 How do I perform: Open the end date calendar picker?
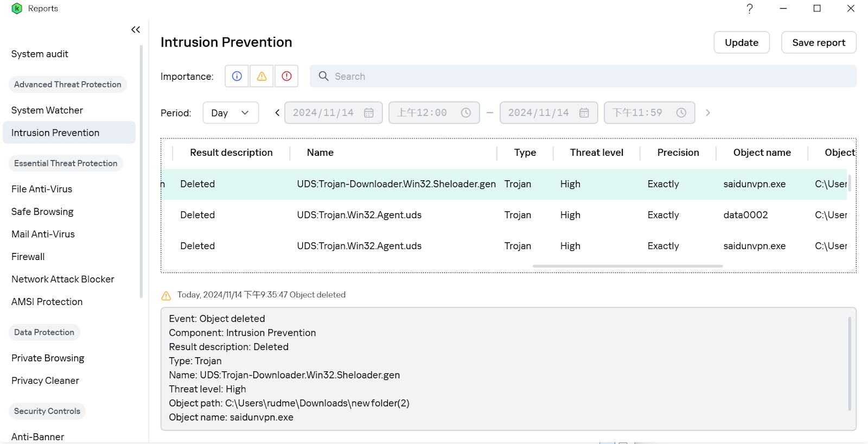584,113
